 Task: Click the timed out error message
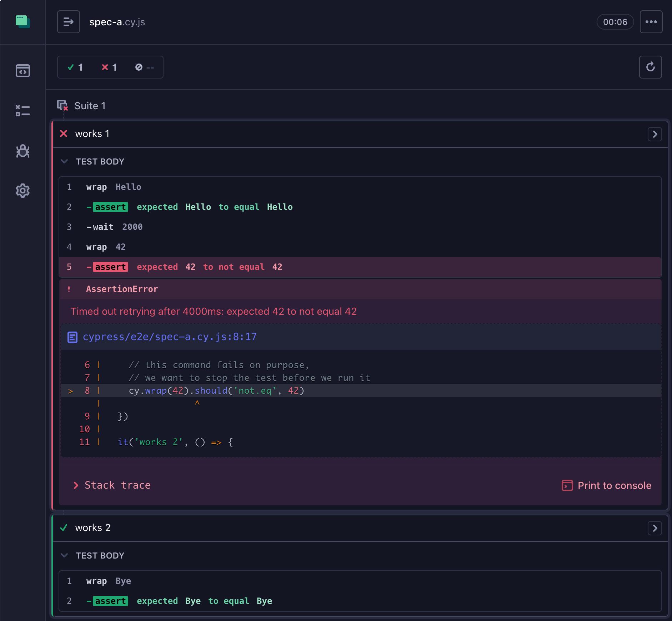[x=214, y=312]
